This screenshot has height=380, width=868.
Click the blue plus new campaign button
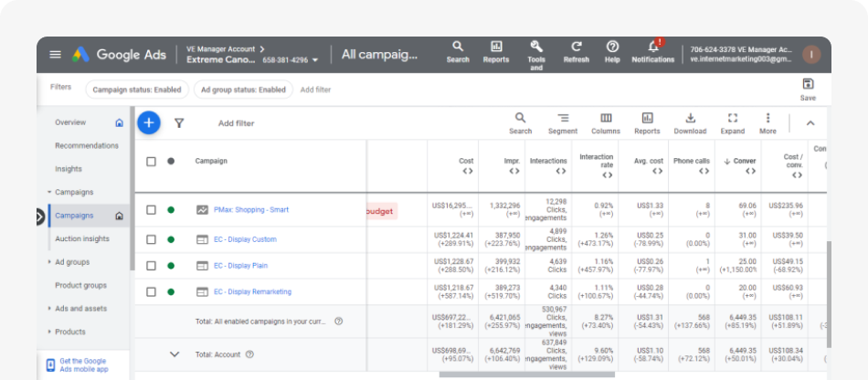(148, 122)
